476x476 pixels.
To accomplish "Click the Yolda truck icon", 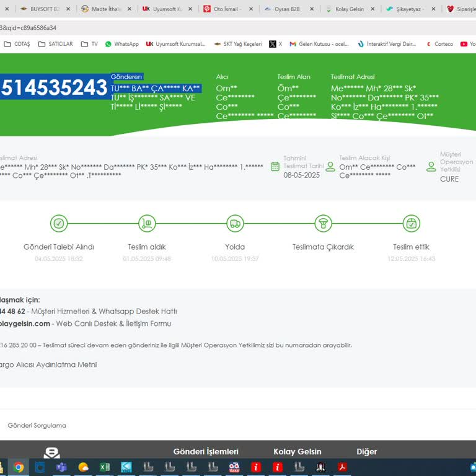I will [235, 223].
